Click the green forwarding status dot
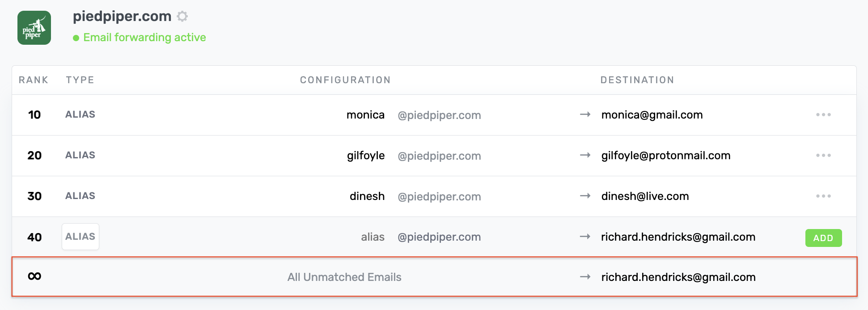The height and width of the screenshot is (310, 868). 76,38
